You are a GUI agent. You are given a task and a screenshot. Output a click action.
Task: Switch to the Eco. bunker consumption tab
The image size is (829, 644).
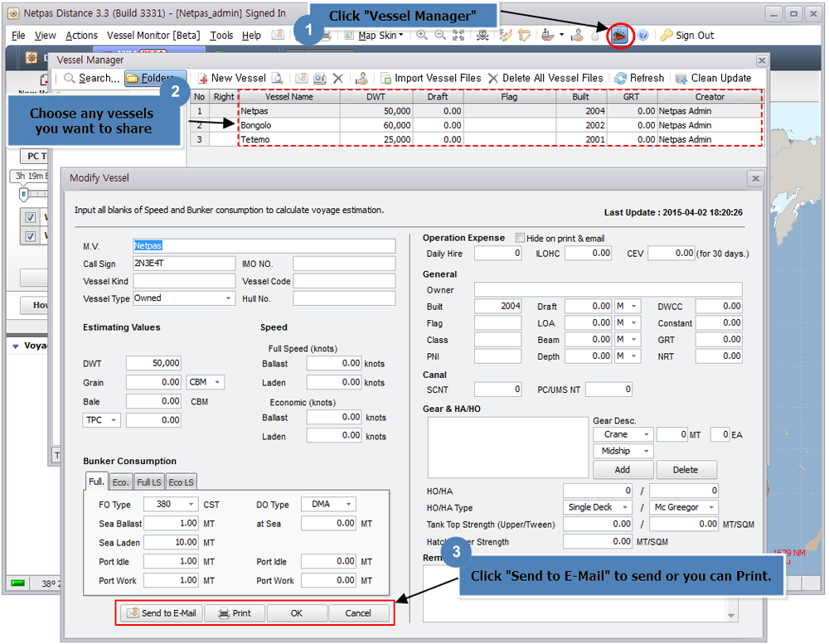pos(121,482)
